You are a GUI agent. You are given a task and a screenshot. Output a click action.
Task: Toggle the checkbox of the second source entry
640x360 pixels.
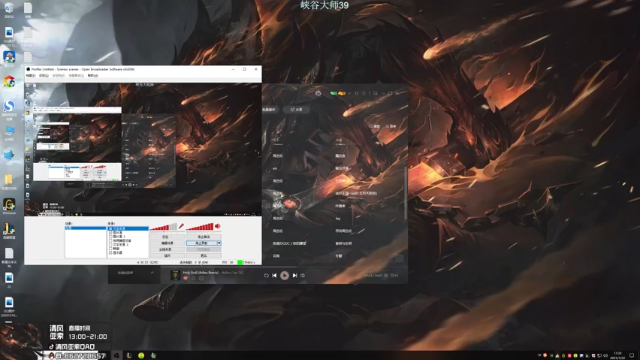(x=111, y=233)
